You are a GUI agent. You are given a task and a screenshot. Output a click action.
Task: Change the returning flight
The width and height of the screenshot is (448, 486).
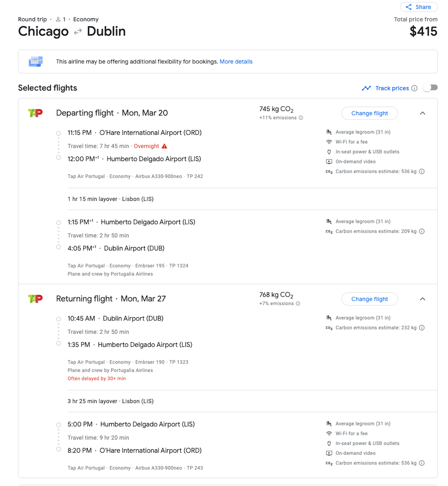pos(369,299)
